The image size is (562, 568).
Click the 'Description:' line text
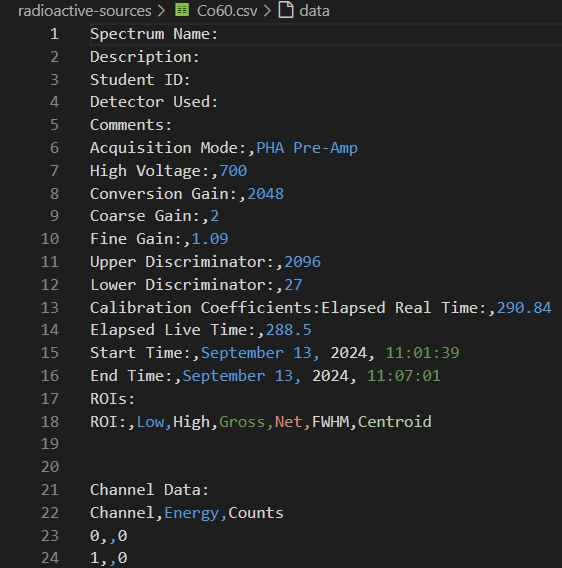pos(145,57)
